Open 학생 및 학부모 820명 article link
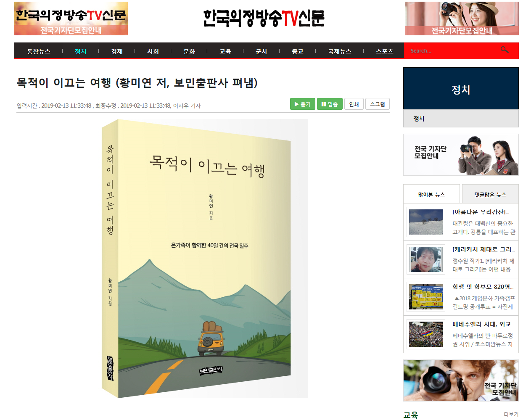Screen dimensions: 531x420 point(483,287)
